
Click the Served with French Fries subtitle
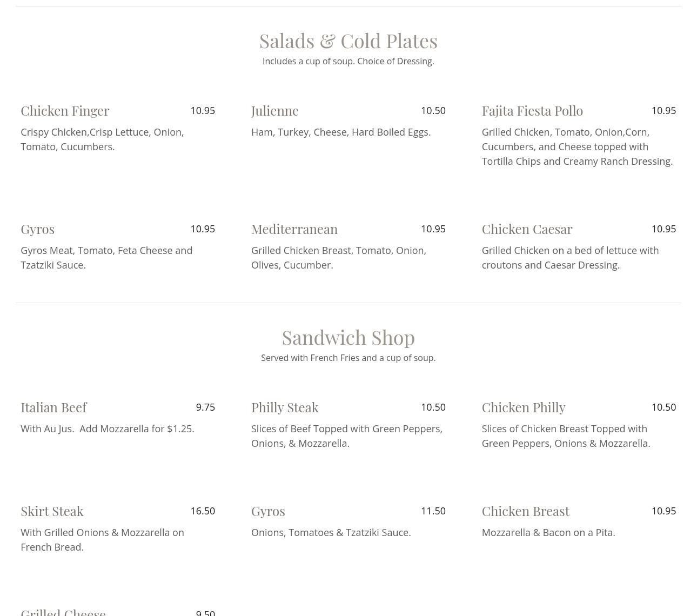pyautogui.click(x=348, y=358)
